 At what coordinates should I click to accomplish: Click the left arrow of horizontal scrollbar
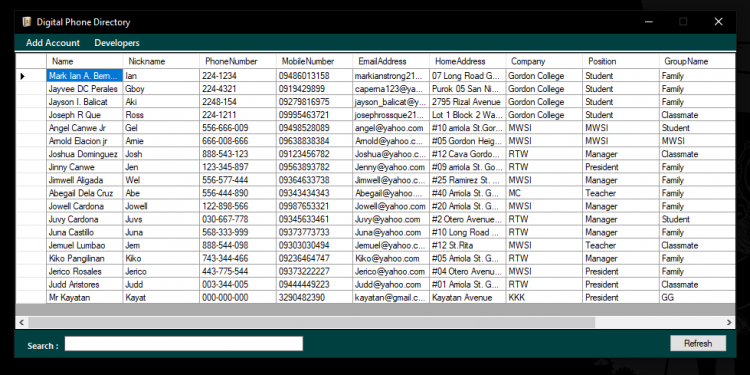click(x=22, y=322)
